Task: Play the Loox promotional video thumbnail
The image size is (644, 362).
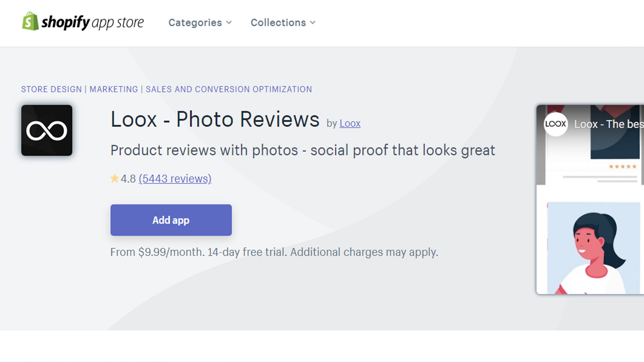Action: coord(590,199)
